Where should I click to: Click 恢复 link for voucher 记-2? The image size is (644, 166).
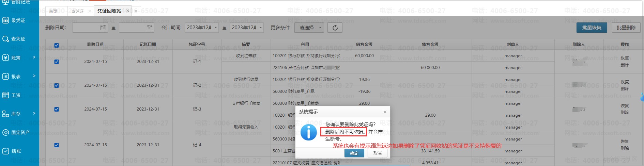point(625,82)
